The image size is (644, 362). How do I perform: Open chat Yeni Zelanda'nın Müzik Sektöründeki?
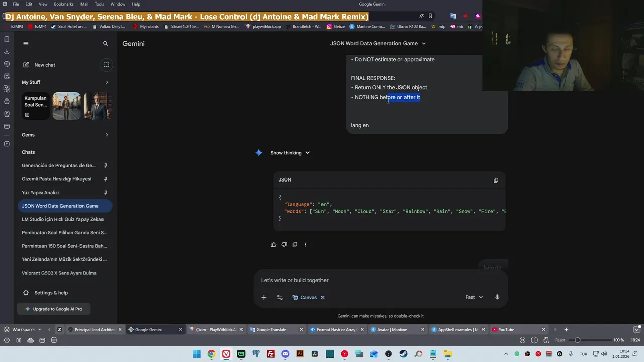click(65, 259)
